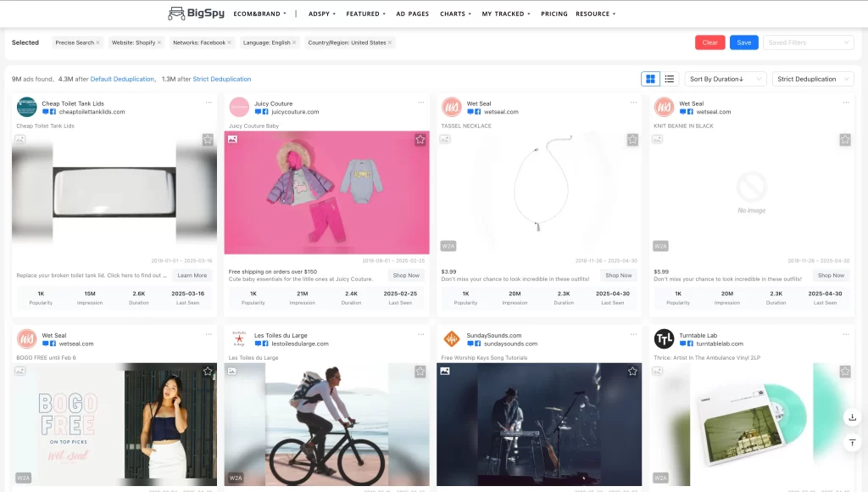Expand the CHARTS menu

coord(455,14)
